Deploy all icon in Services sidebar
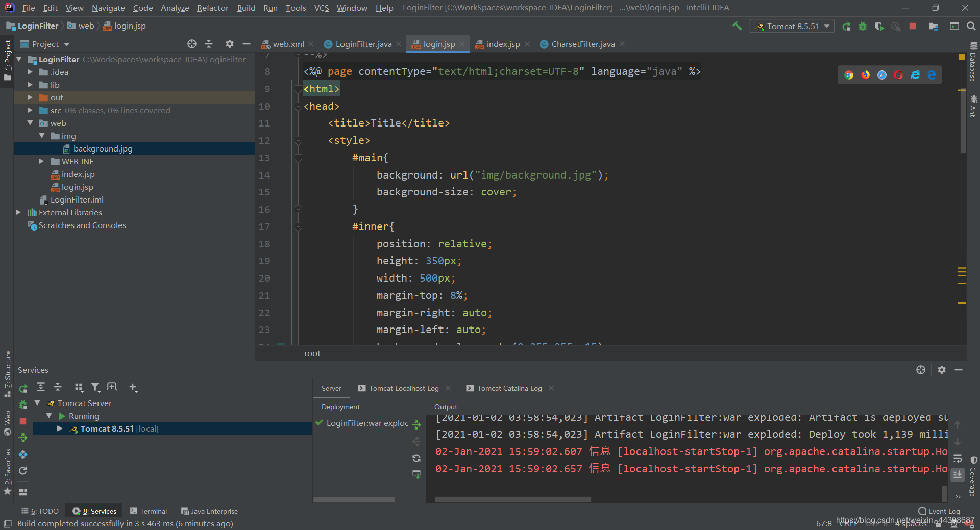 tap(23, 438)
